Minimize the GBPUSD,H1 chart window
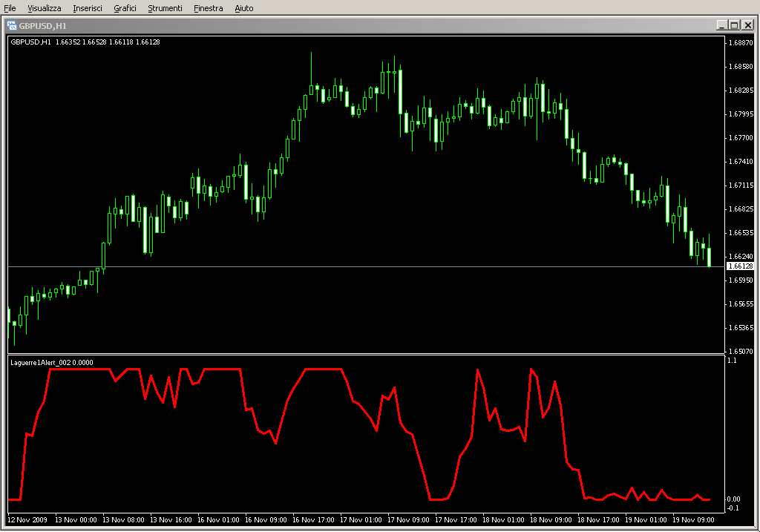The width and height of the screenshot is (760, 532). (x=721, y=25)
